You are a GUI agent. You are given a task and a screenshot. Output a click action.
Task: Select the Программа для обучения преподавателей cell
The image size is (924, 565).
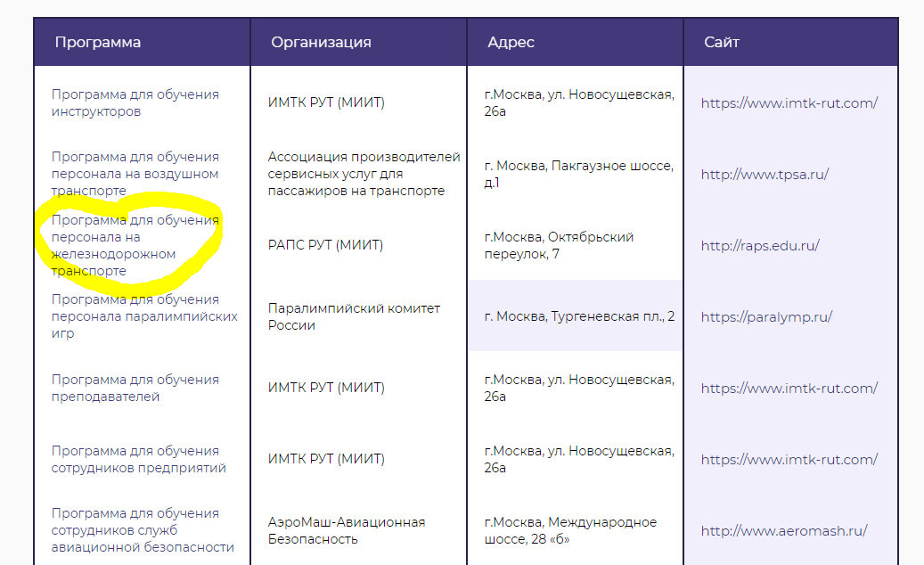click(135, 389)
